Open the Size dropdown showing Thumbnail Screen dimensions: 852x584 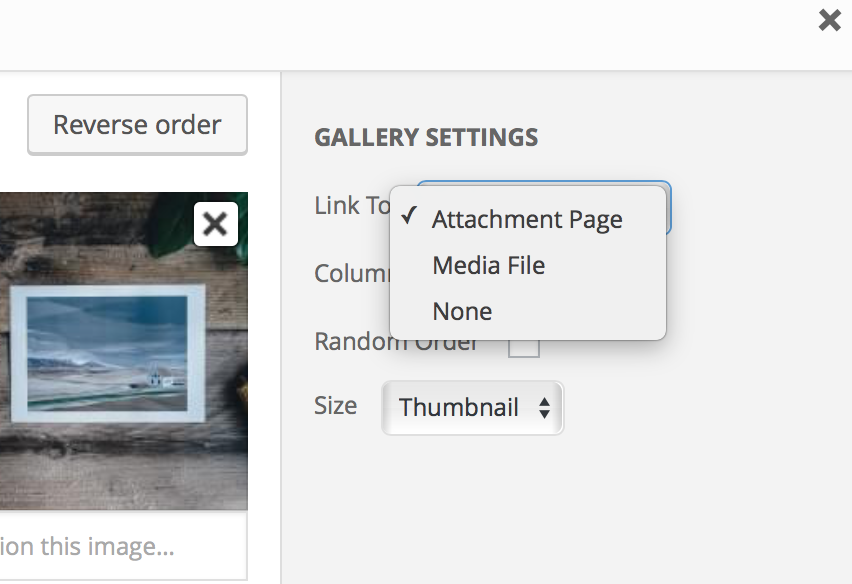(x=472, y=408)
